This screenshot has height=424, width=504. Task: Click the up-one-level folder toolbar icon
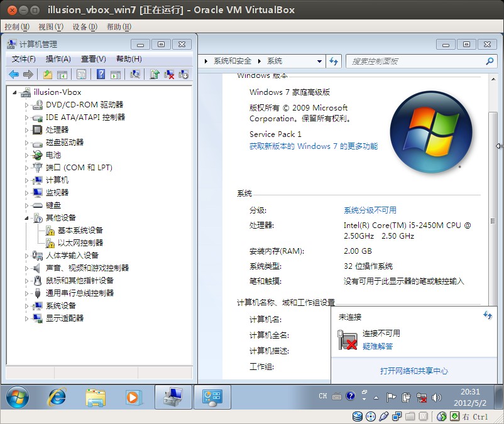(x=48, y=75)
